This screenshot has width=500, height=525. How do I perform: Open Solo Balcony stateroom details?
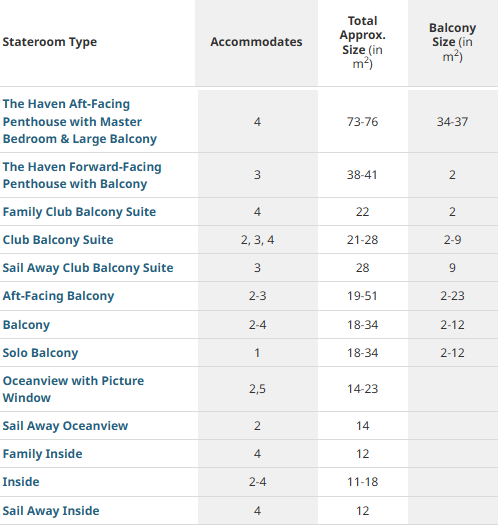coord(41,353)
